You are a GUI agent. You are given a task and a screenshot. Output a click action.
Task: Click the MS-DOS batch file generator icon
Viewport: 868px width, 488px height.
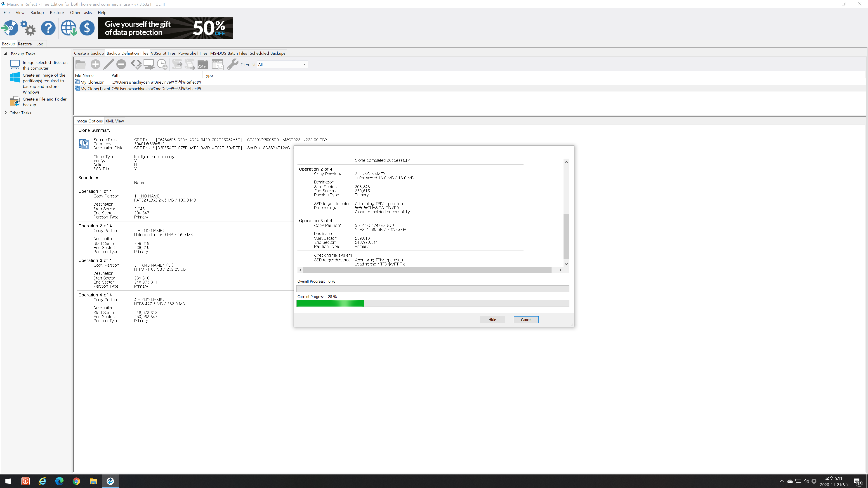[203, 64]
